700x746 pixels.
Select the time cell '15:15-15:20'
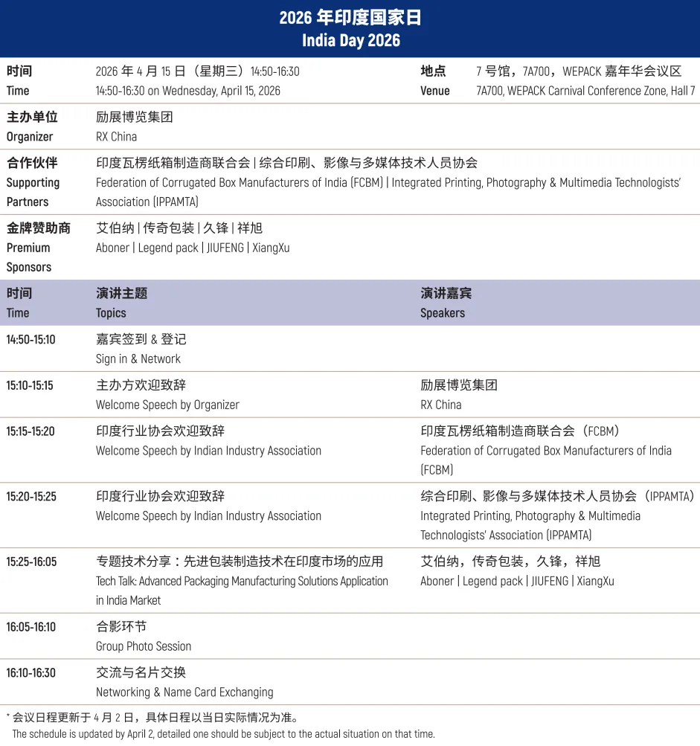pyautogui.click(x=30, y=431)
